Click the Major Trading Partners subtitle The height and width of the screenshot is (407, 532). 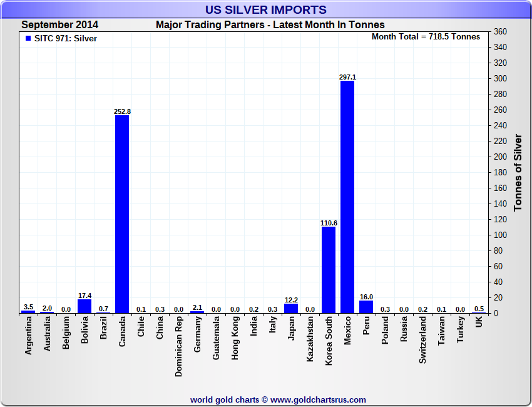(x=270, y=24)
